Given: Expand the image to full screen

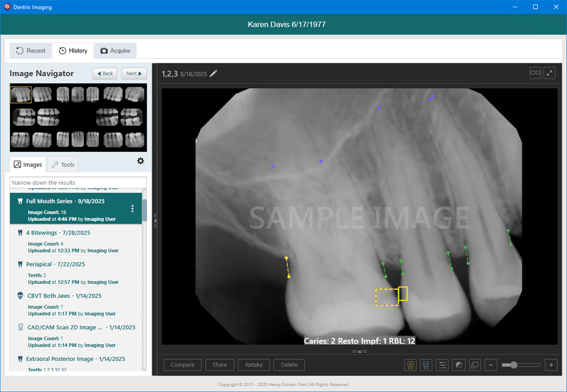Looking at the screenshot, I should (549, 73).
